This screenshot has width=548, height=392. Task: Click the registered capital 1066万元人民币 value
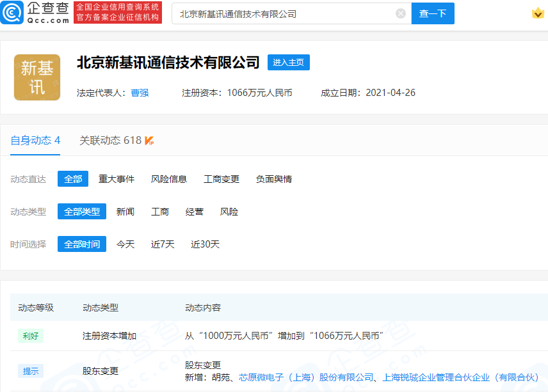click(260, 93)
